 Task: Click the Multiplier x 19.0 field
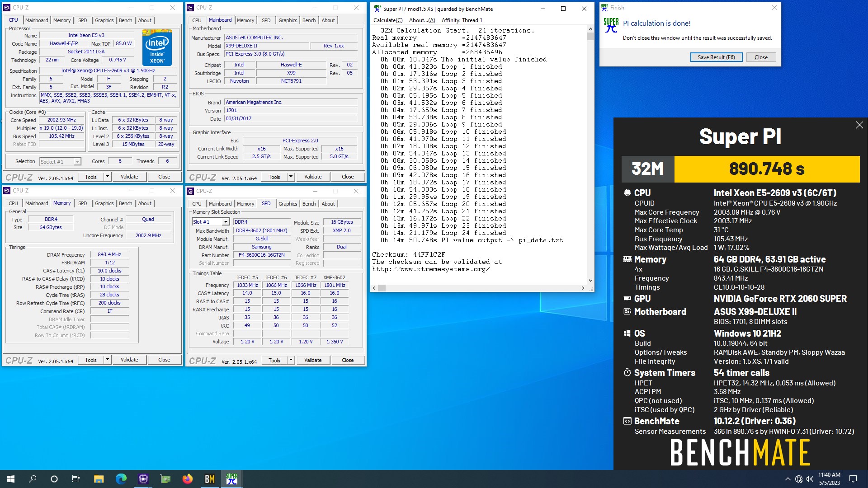(61, 128)
